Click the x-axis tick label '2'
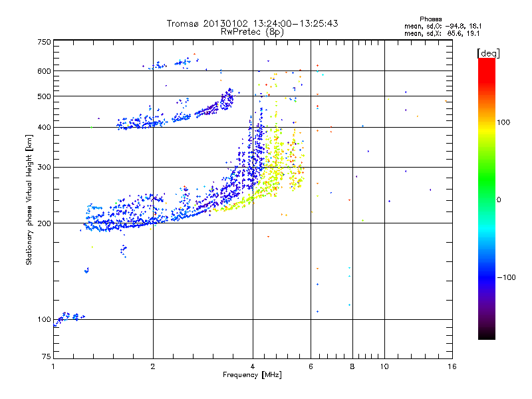Image resolution: width=532 pixels, height=399 pixels. point(153,366)
